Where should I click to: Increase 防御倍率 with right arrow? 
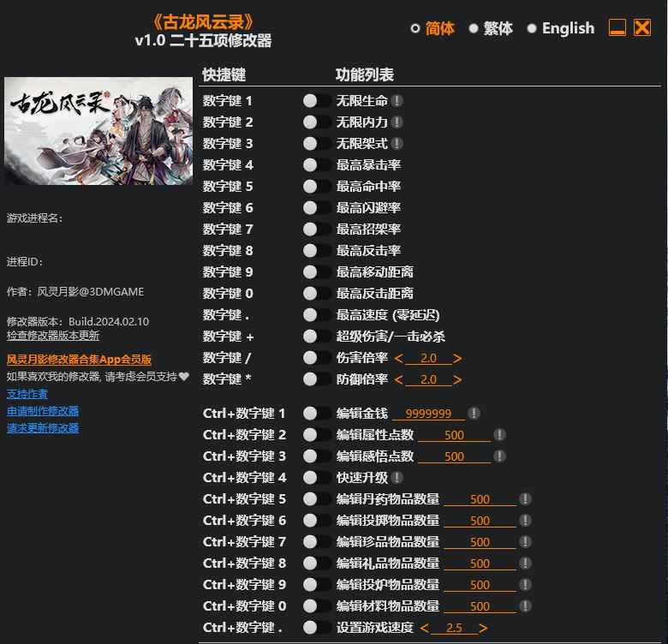coord(457,379)
